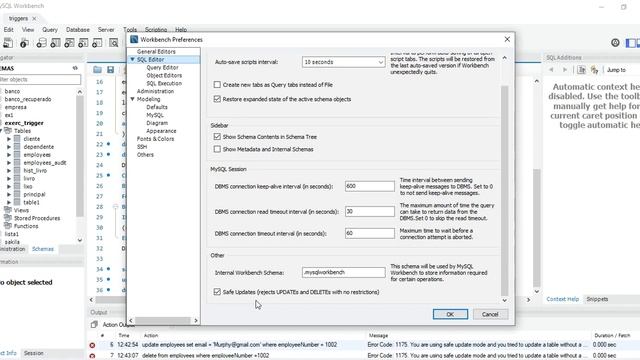Click the Action Output panel icon
This screenshot has width=640, height=360.
94,324
